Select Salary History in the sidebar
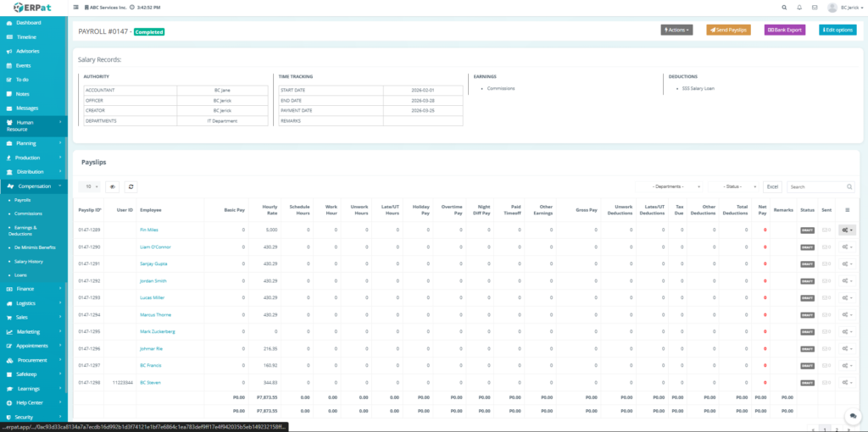This screenshot has width=868, height=432. click(x=29, y=262)
